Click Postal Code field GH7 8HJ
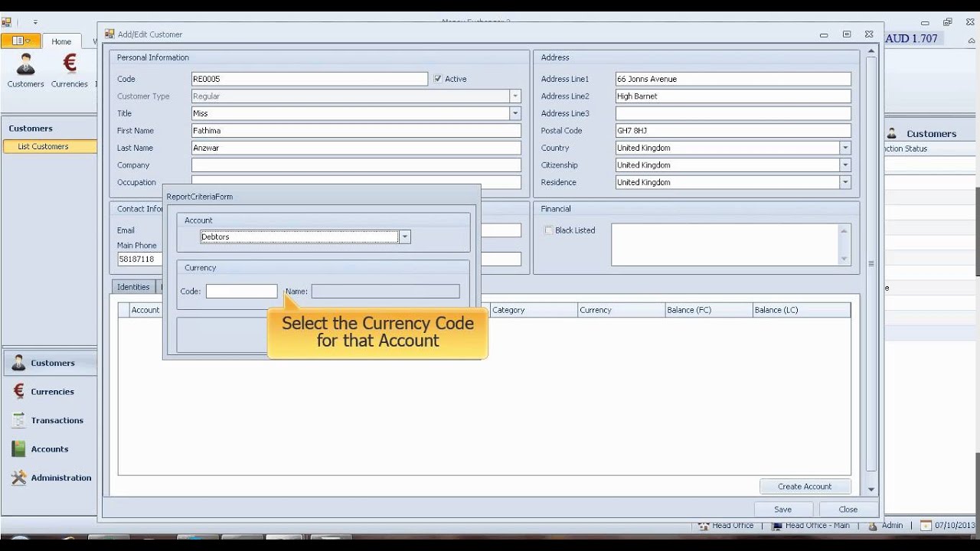This screenshot has height=551, width=980. (733, 131)
